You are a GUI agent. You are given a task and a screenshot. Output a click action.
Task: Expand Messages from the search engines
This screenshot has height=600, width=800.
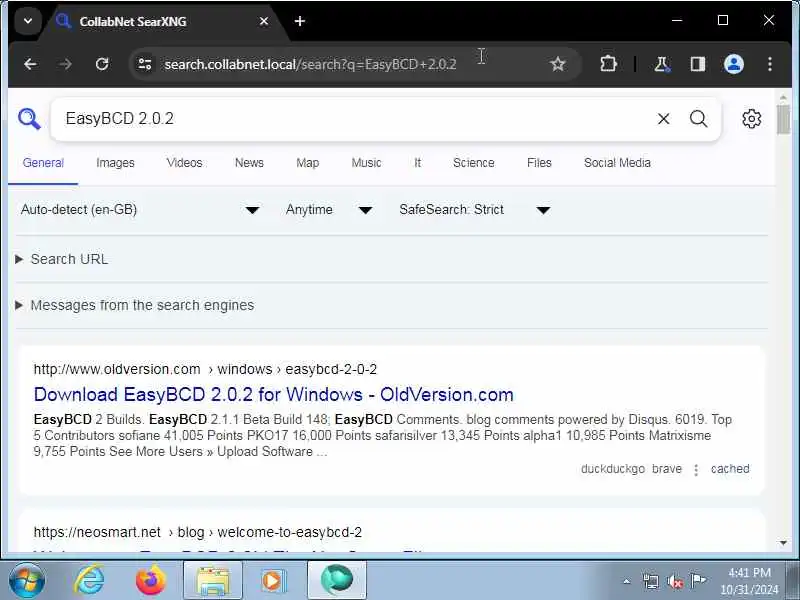pos(135,305)
